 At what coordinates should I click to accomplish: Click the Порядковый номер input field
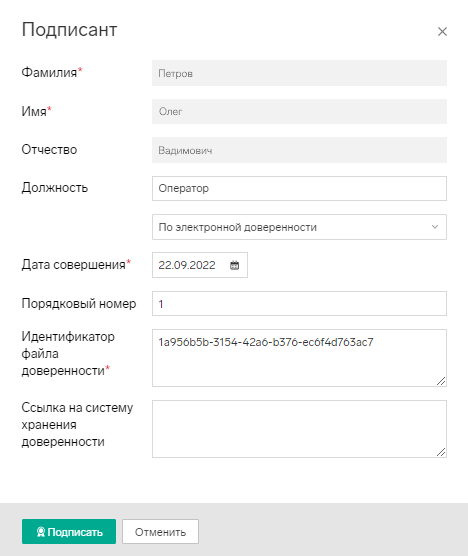coord(299,304)
